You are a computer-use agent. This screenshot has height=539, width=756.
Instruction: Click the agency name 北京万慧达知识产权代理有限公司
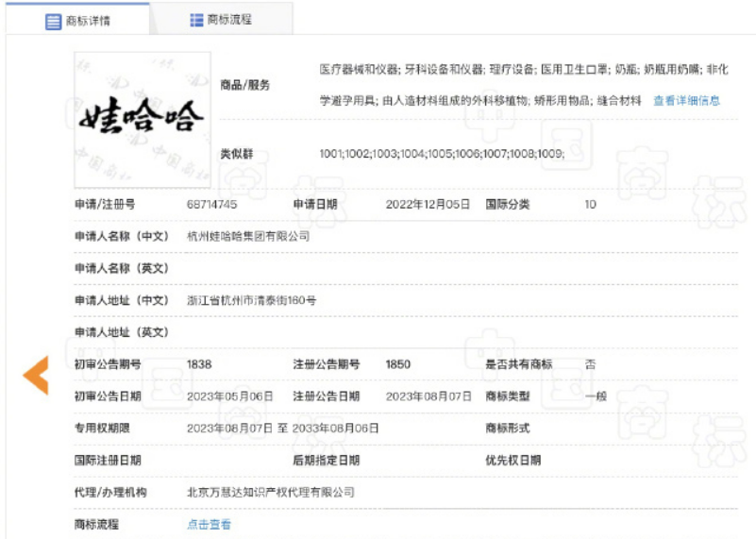[271, 492]
